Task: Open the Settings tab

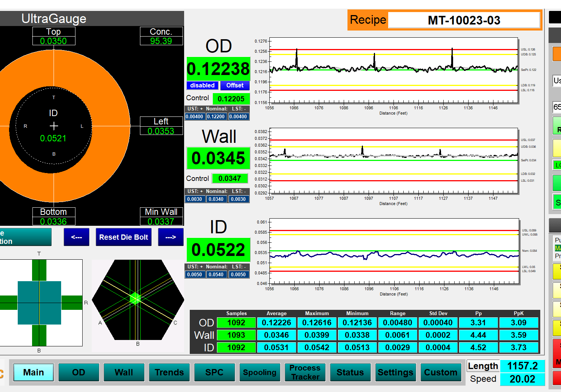Action: tap(395, 372)
